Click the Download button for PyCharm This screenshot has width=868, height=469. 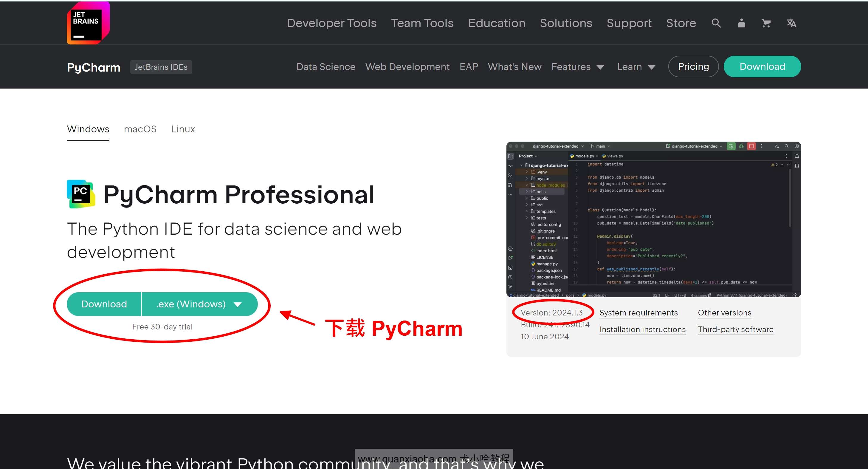pos(104,303)
